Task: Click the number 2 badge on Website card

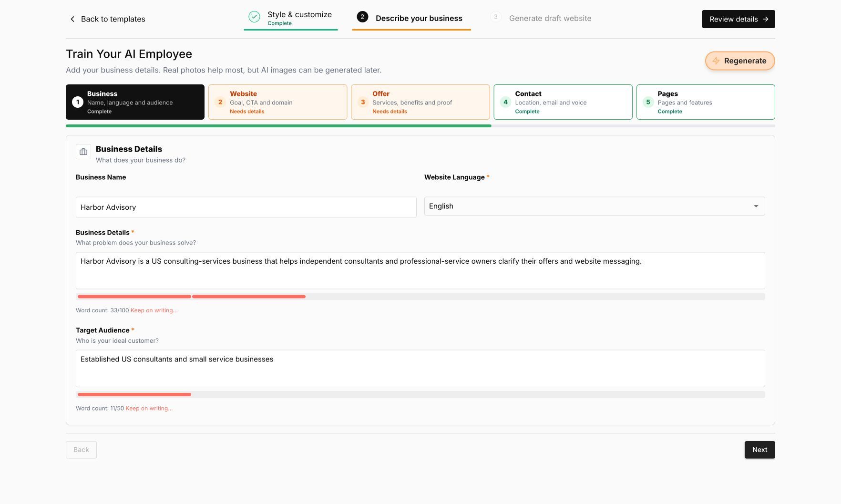Action: pos(220,102)
